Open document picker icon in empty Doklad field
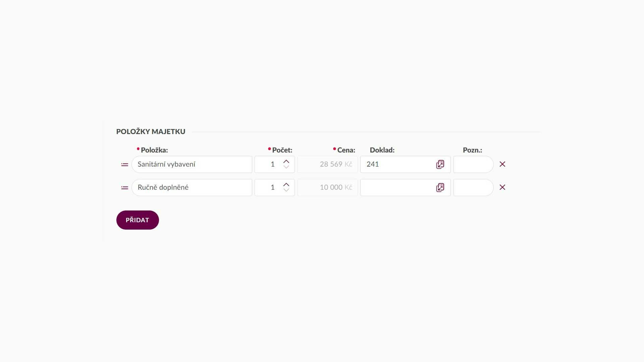The height and width of the screenshot is (362, 644). [x=440, y=187]
